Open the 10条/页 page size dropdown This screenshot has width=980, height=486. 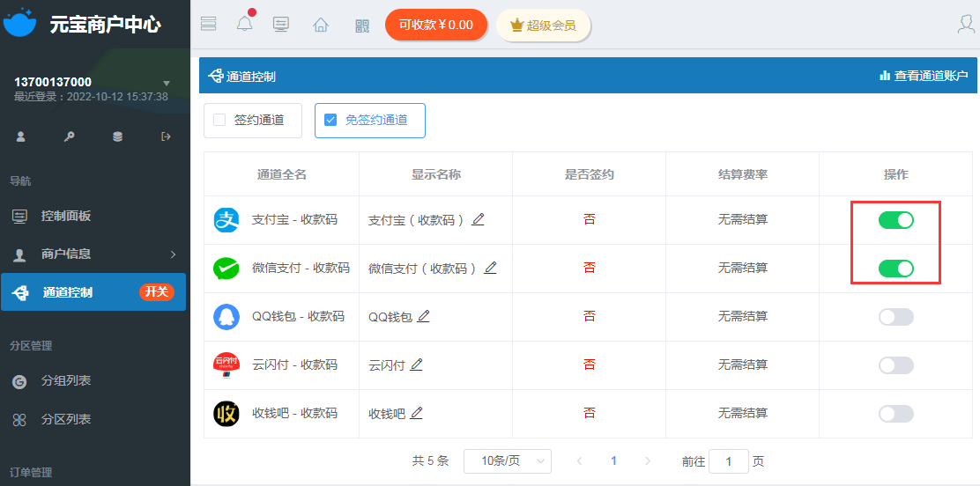coord(507,461)
